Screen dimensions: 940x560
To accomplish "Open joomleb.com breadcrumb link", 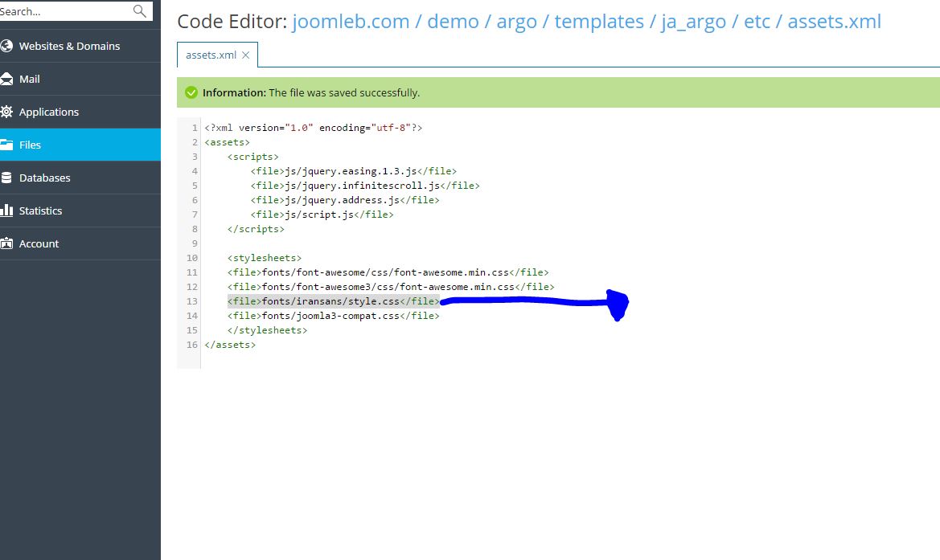I will tap(351, 22).
